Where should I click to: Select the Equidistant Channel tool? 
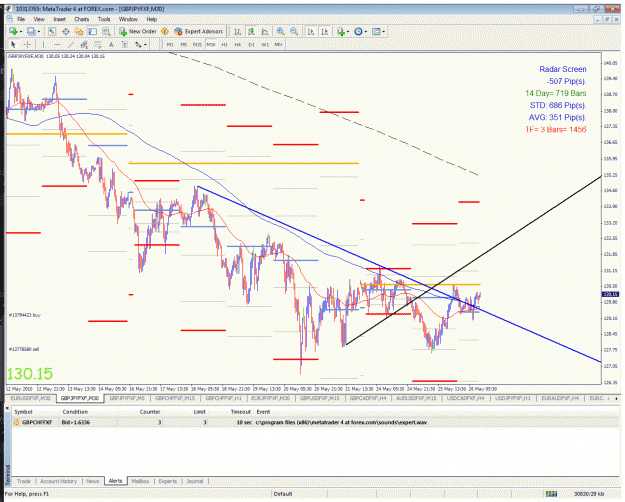(84, 45)
